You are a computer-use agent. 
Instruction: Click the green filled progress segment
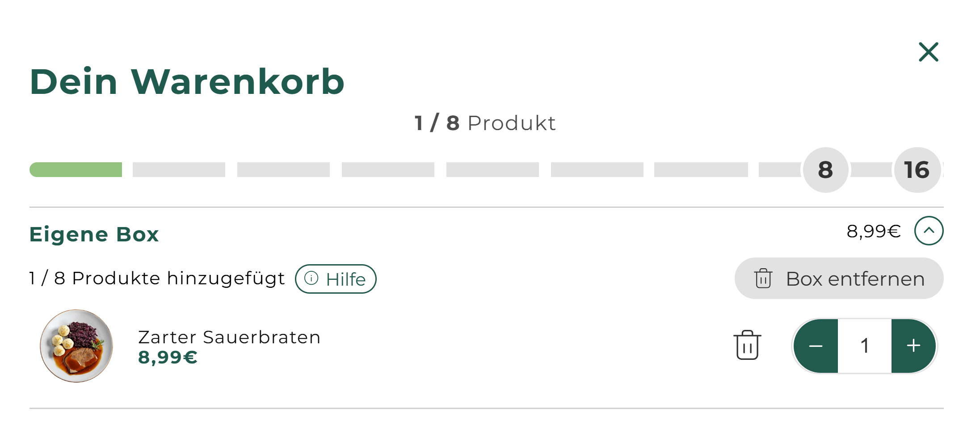click(x=76, y=170)
